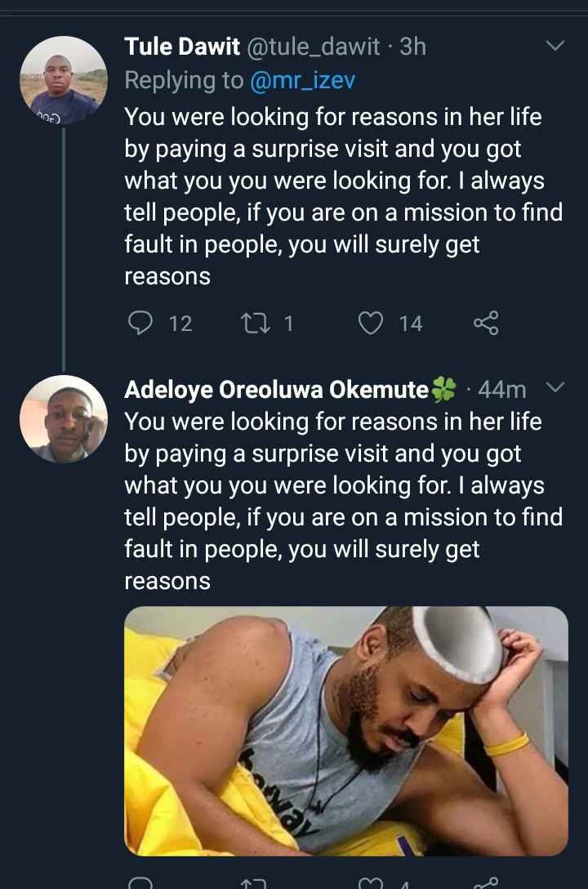This screenshot has height=889, width=588.
Task: Expand options chevron on Tule Dawit's tweet
Action: pyautogui.click(x=555, y=47)
